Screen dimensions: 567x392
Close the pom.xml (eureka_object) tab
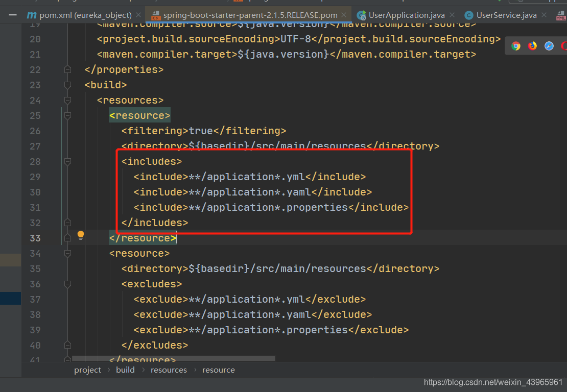click(x=138, y=15)
